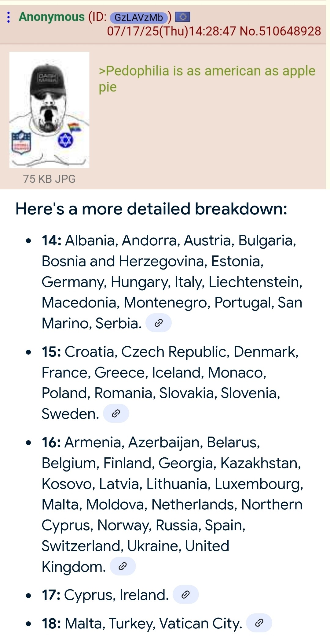The image size is (330, 644).
Task: Select the bold 17: list label
Action: click(x=51, y=595)
